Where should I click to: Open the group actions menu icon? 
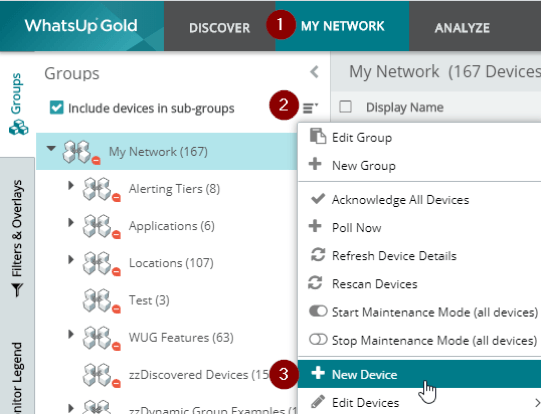[x=310, y=108]
